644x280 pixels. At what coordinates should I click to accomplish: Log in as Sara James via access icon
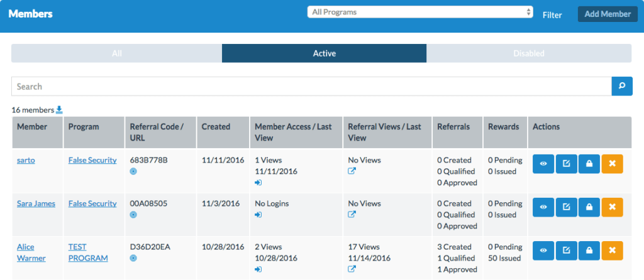pos(258,215)
